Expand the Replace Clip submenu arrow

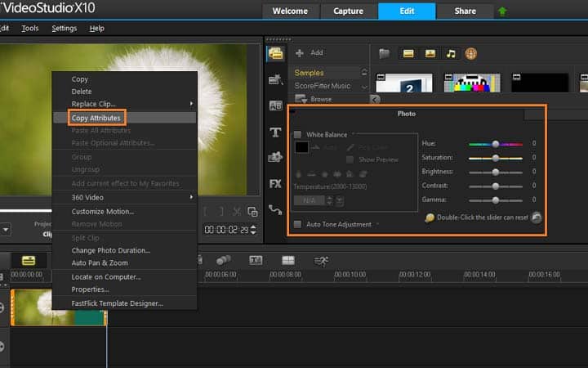click(191, 104)
